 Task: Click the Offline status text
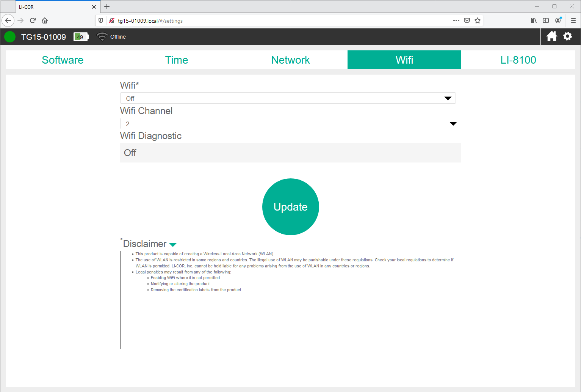point(118,37)
